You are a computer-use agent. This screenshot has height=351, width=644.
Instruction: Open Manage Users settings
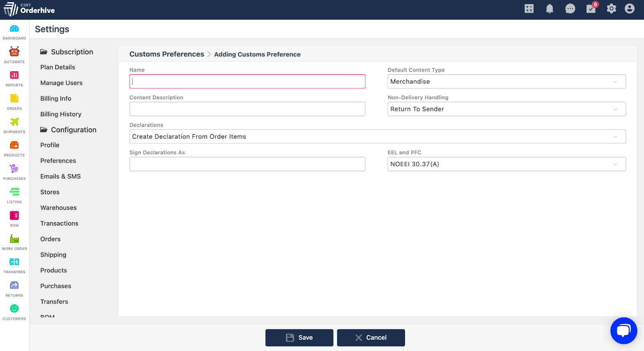coord(61,83)
